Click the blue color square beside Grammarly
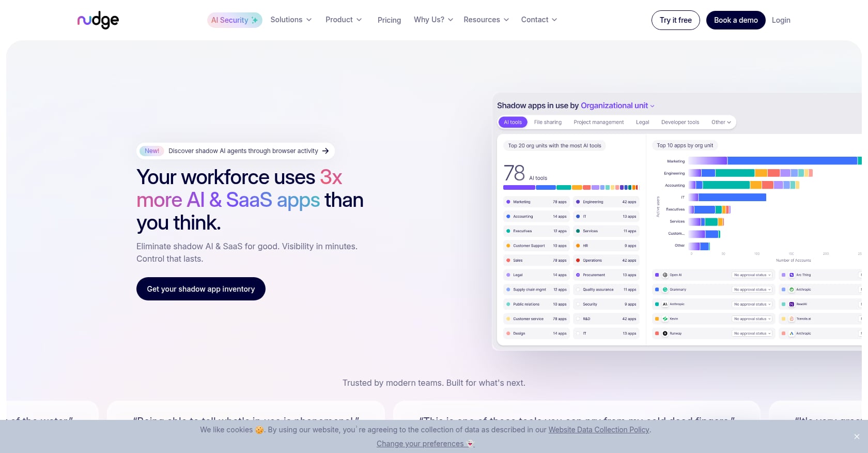 (657, 290)
